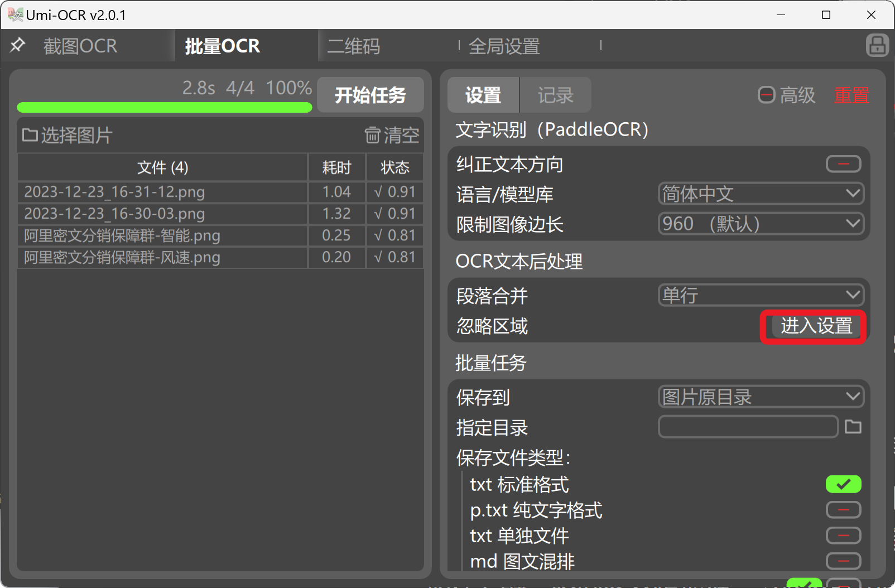
Task: Click the 开始任务 button
Action: [x=370, y=95]
